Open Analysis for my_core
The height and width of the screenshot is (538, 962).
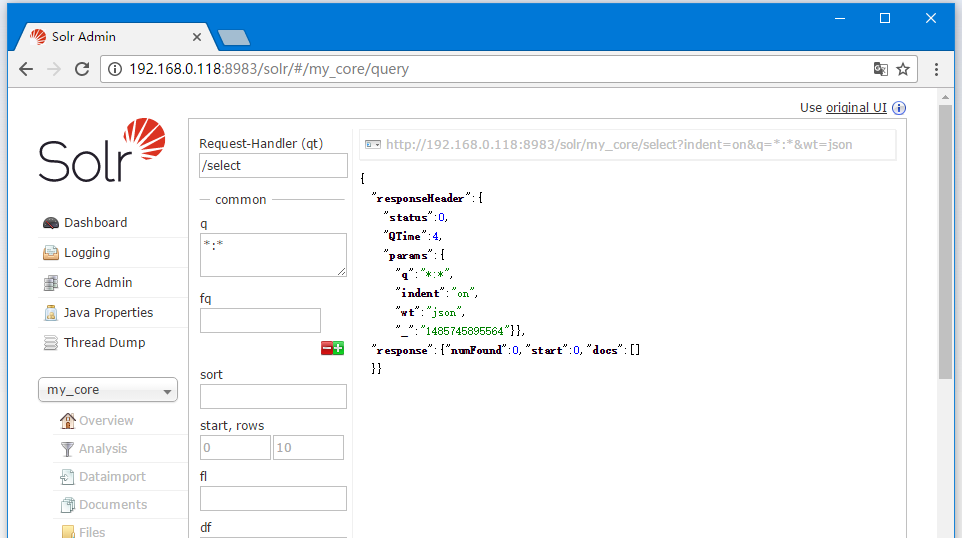103,449
